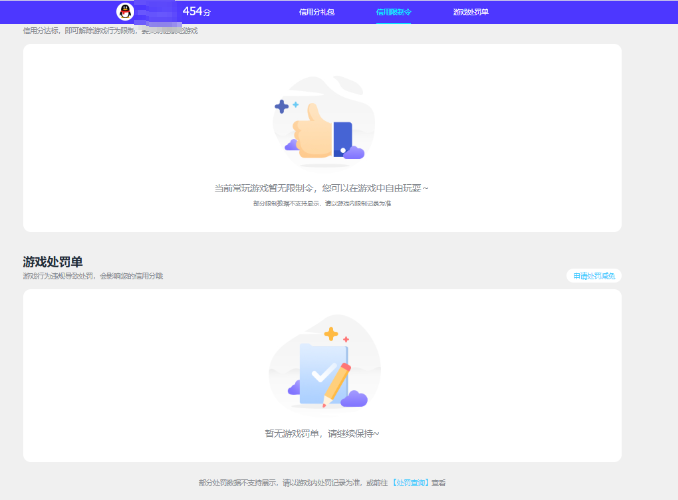Open the 处罚查询 link
678x500 pixels.
click(x=410, y=483)
